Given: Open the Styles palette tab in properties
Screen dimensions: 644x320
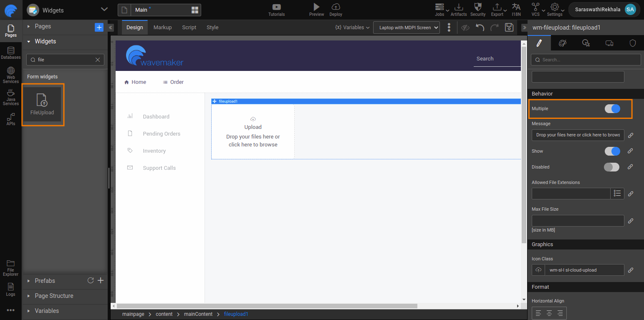Looking at the screenshot, I should point(562,43).
